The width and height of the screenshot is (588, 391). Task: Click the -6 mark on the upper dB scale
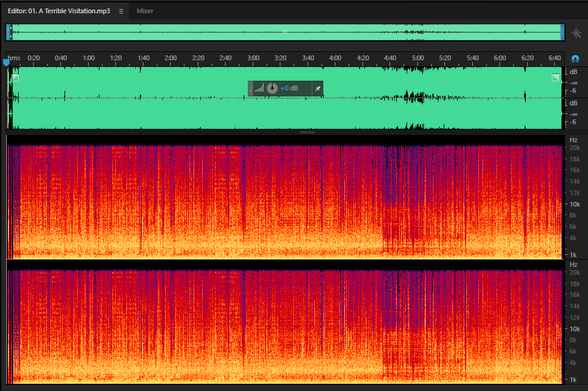click(x=573, y=90)
